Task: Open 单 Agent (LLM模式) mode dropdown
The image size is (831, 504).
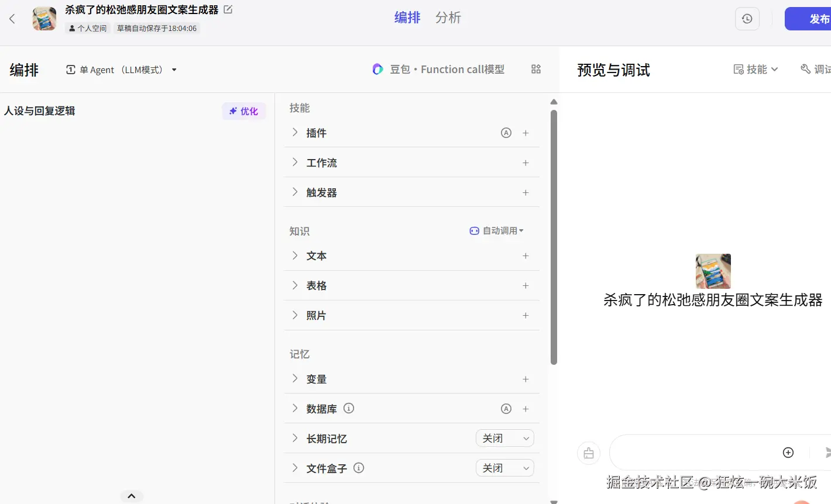Action: pyautogui.click(x=122, y=70)
